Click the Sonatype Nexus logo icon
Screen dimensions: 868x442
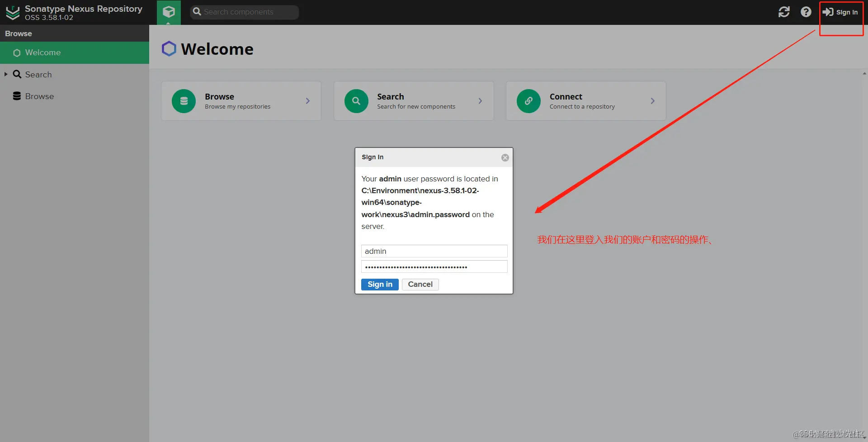(13, 13)
